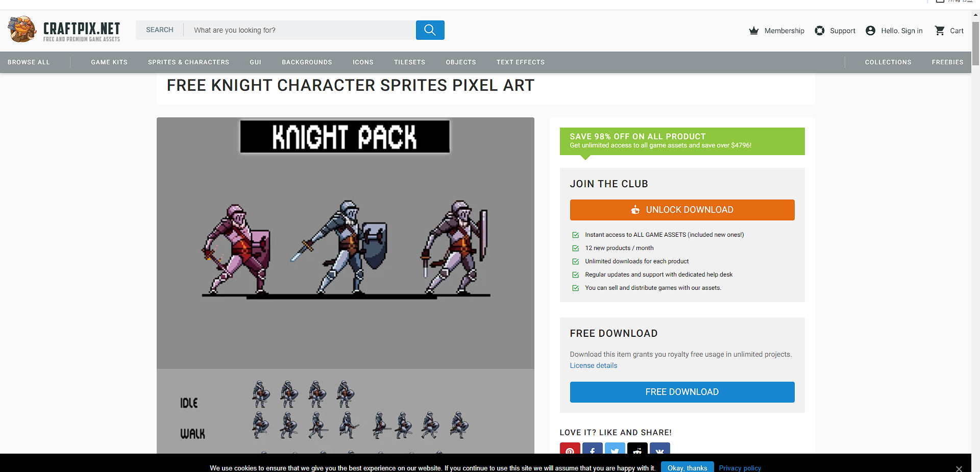Go to the Tilesets category
Screen dimensions: 980x472
click(x=409, y=62)
